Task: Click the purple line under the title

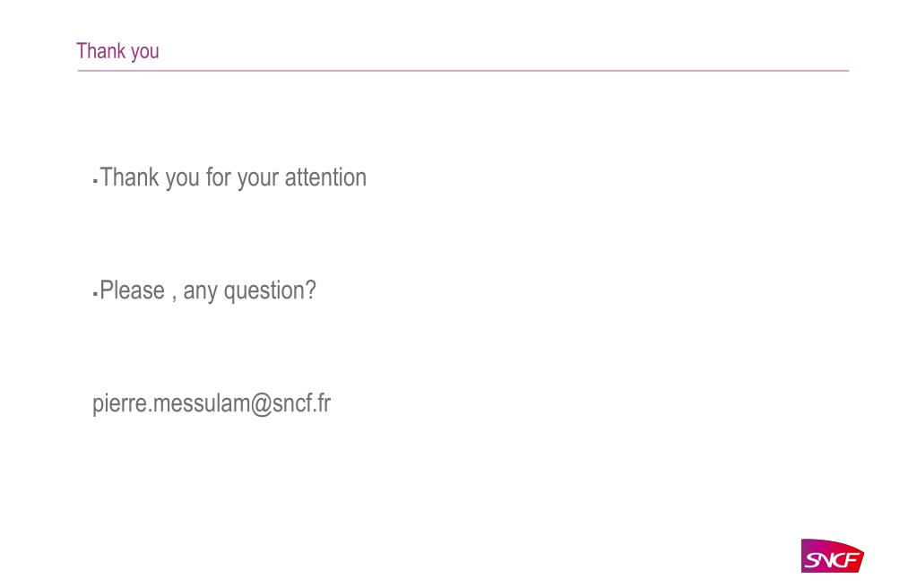Action: tap(463, 71)
